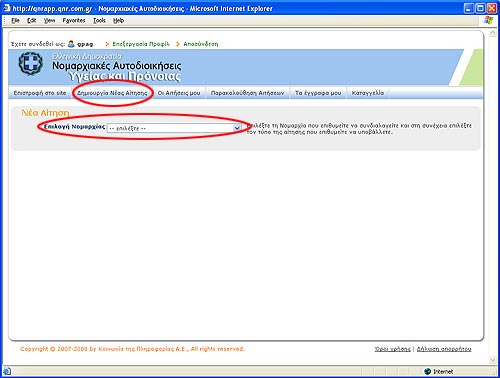Click the orange arrow before Αποσύνδεση

point(178,44)
